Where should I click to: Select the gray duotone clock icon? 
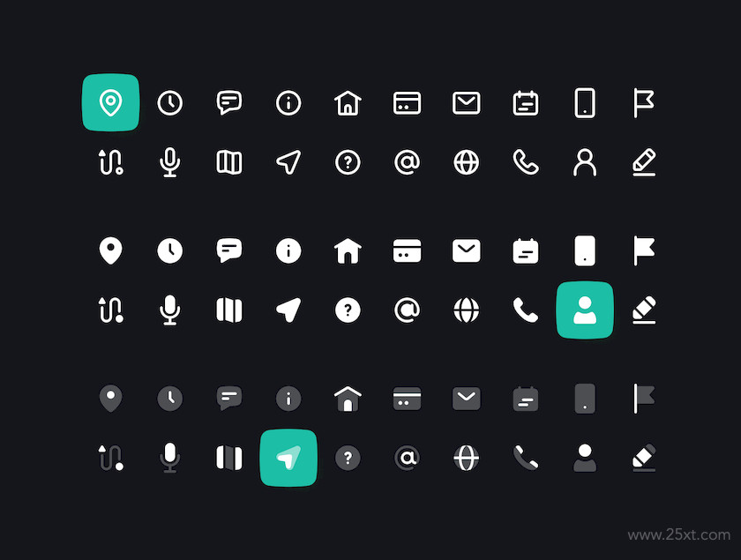coord(170,399)
